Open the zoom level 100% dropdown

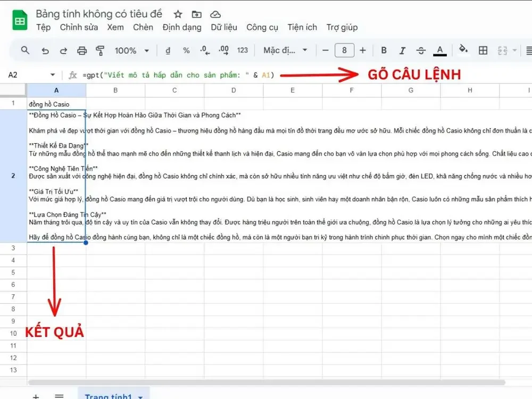(131, 51)
